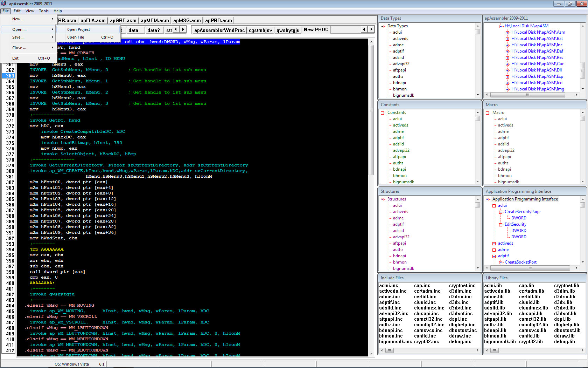Switch to the apMEM.asm tab

pyautogui.click(x=155, y=20)
